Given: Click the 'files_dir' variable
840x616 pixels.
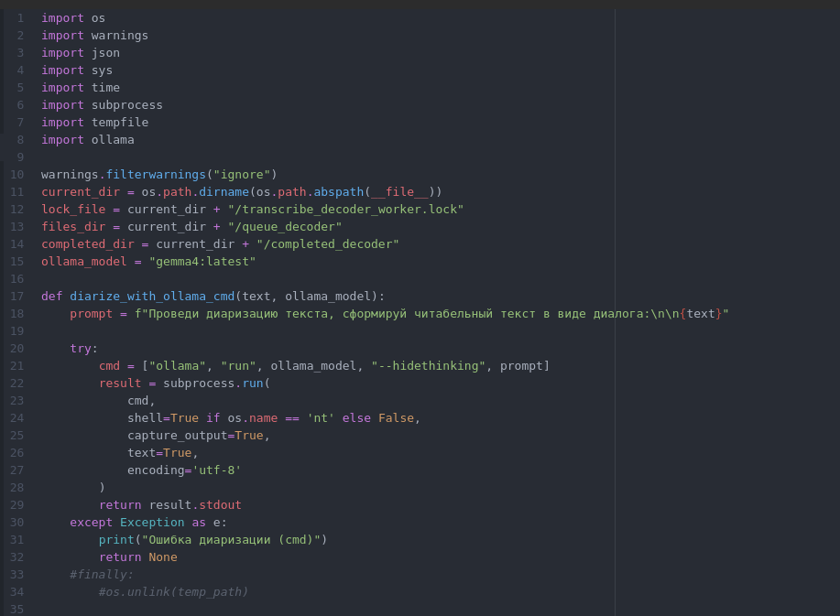Looking at the screenshot, I should click(x=73, y=227).
